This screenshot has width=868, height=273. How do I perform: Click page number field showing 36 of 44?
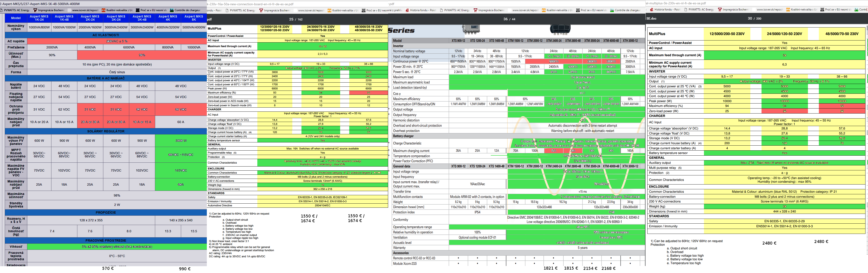tap(505, 19)
